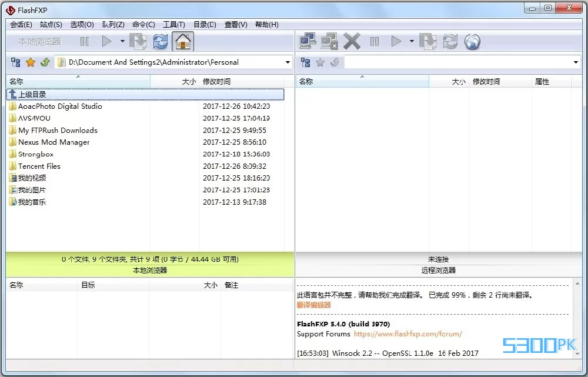
Task: Sort local list by 大小 column
Action: click(x=175, y=81)
